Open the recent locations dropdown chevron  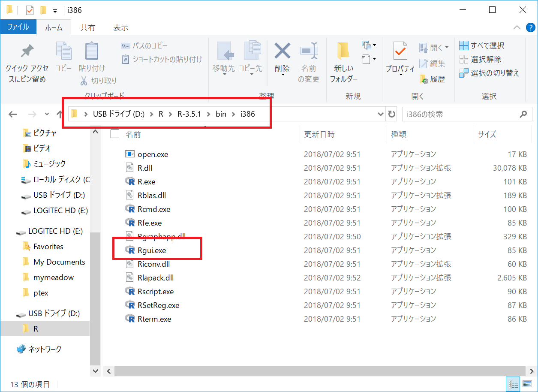47,114
